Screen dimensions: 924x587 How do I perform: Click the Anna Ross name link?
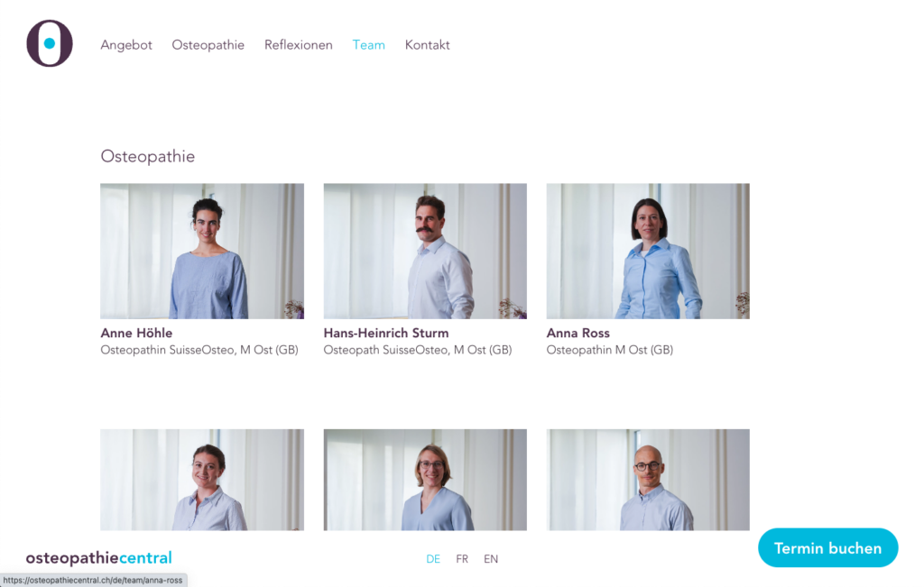pos(578,334)
